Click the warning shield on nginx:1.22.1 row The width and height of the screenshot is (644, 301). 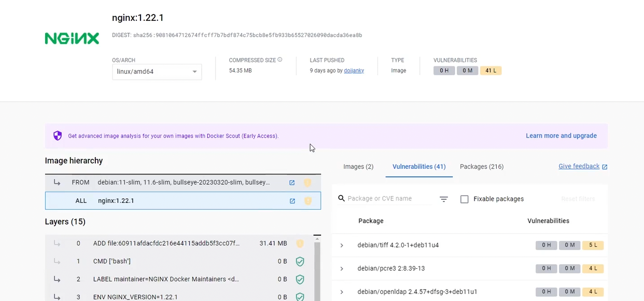308,201
